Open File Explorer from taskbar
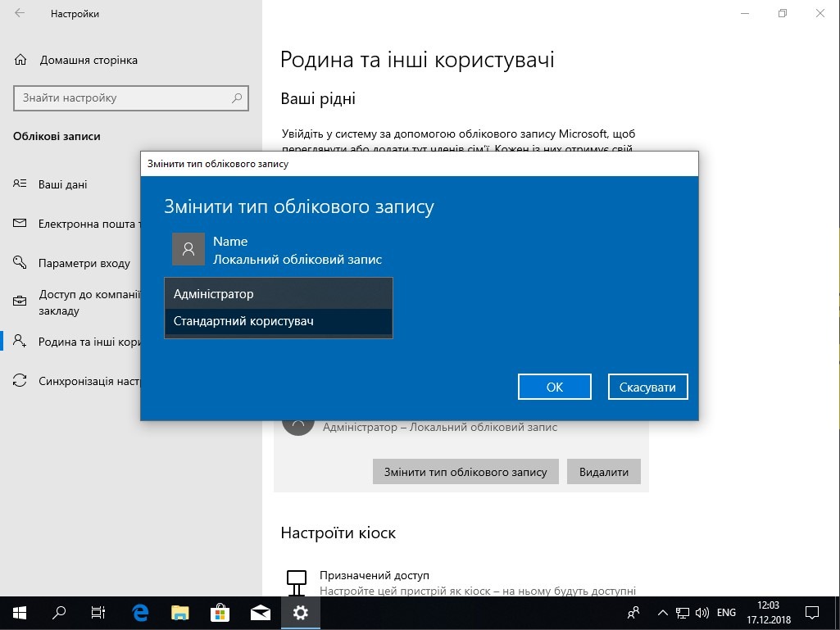 [180, 612]
